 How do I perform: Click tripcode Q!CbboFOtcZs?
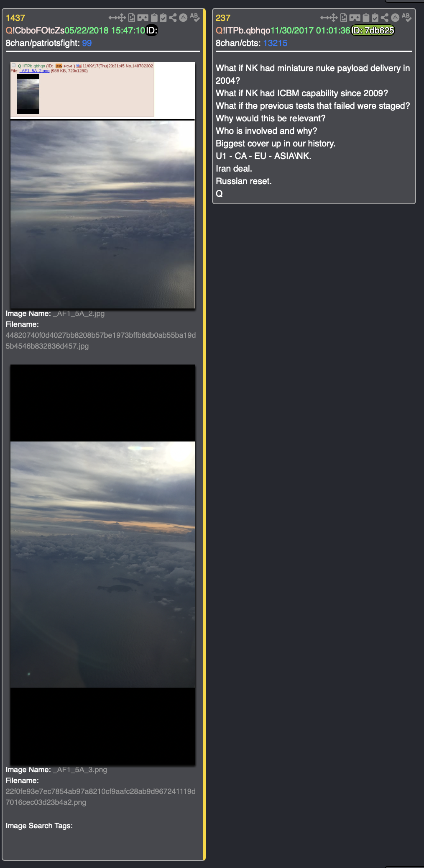click(35, 31)
